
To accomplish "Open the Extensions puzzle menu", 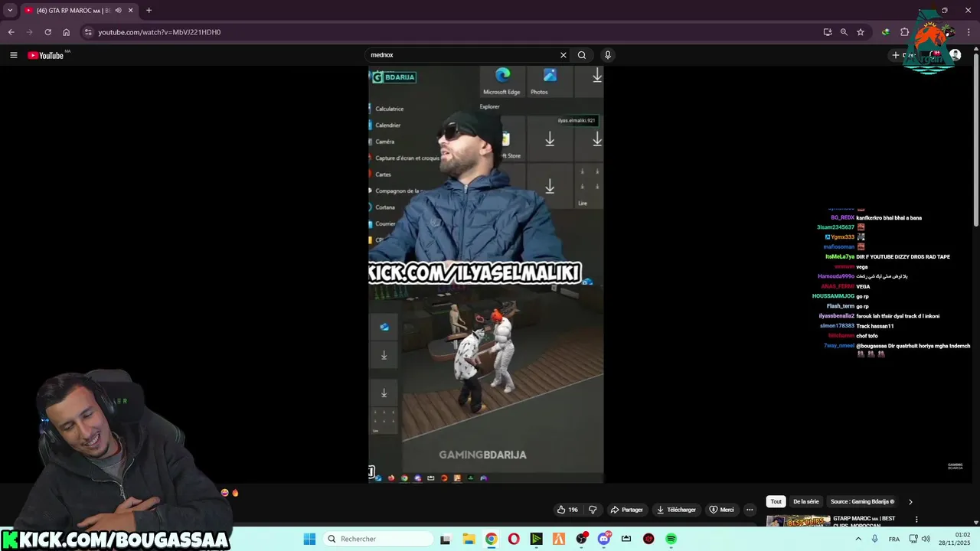I will tap(904, 32).
